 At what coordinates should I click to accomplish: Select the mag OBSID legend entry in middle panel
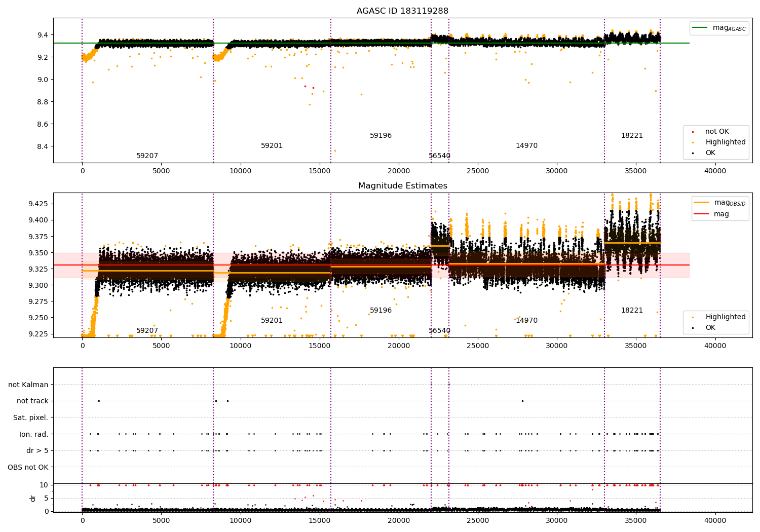click(720, 203)
